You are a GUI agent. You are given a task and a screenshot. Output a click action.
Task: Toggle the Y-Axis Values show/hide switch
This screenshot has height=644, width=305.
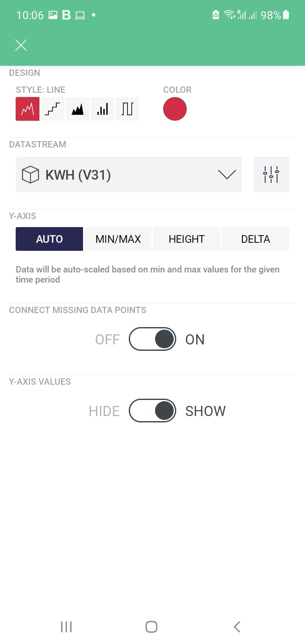tap(152, 411)
